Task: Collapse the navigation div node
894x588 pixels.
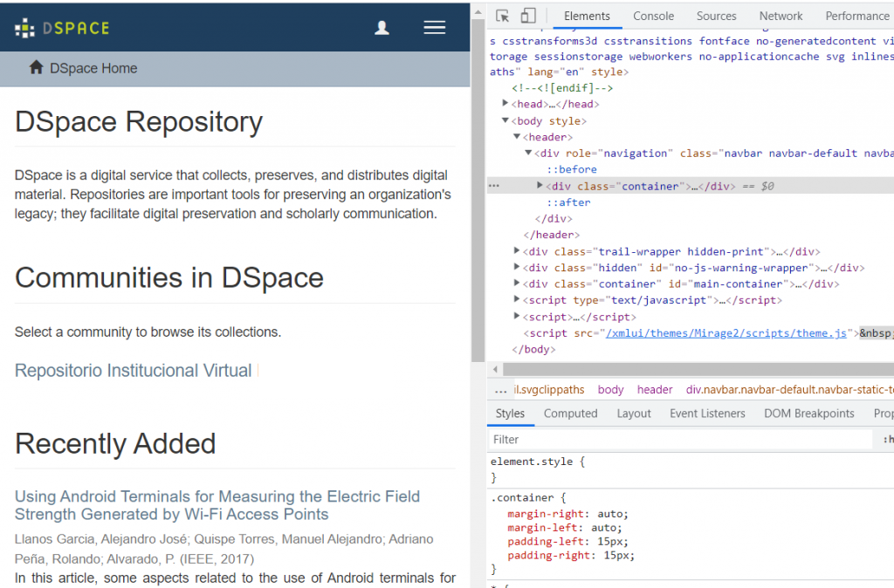Action: 528,153
